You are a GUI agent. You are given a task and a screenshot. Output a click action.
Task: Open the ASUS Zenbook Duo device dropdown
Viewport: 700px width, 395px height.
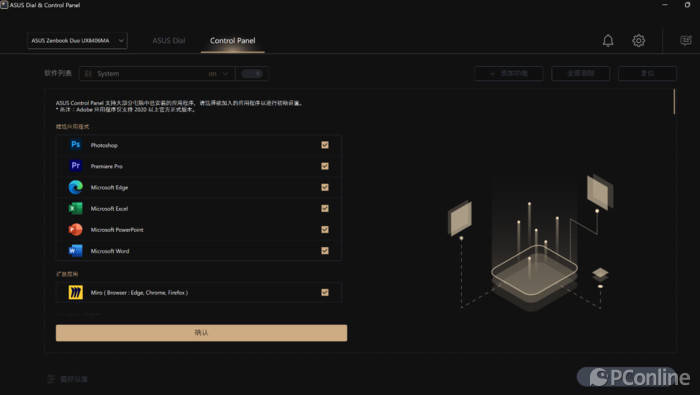coord(77,41)
